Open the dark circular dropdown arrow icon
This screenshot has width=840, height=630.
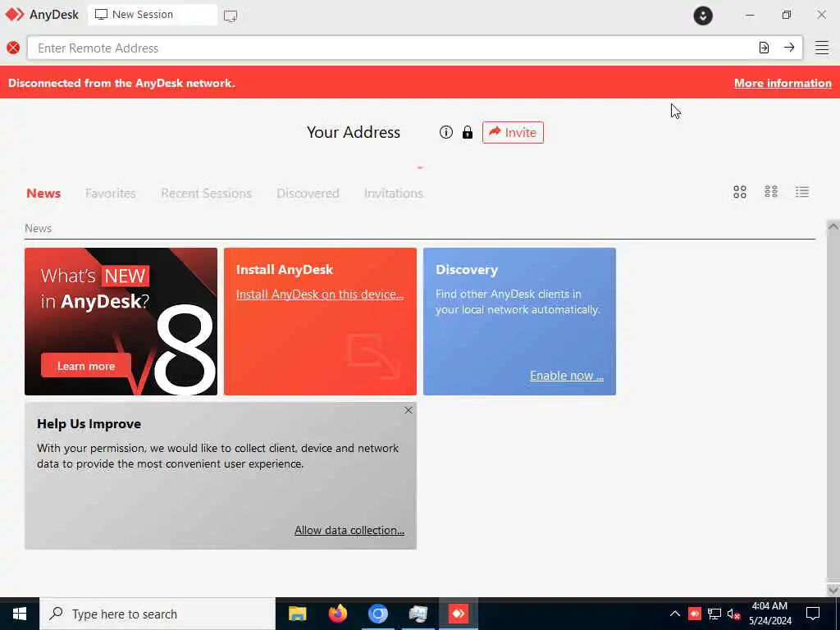(703, 16)
